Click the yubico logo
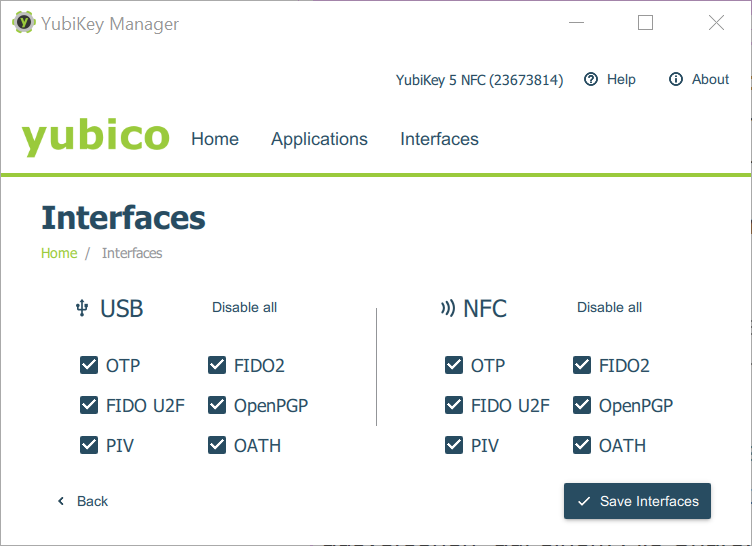 tap(96, 136)
